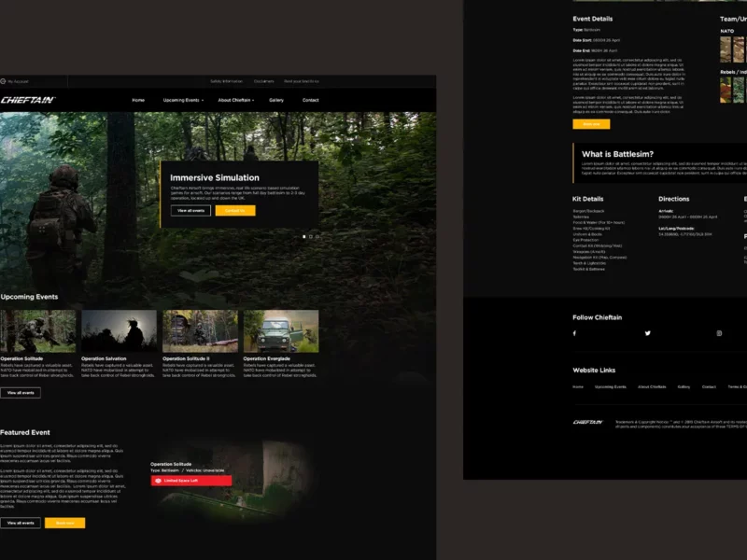Open the Safety Information top link
Image resolution: width=747 pixels, height=560 pixels.
coord(226,81)
